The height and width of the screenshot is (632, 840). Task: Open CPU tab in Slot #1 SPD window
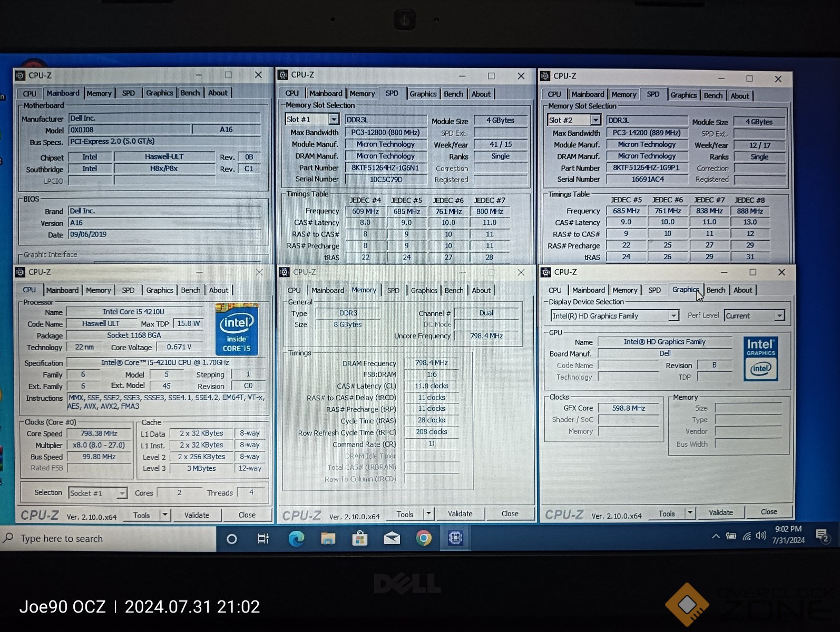tap(292, 93)
